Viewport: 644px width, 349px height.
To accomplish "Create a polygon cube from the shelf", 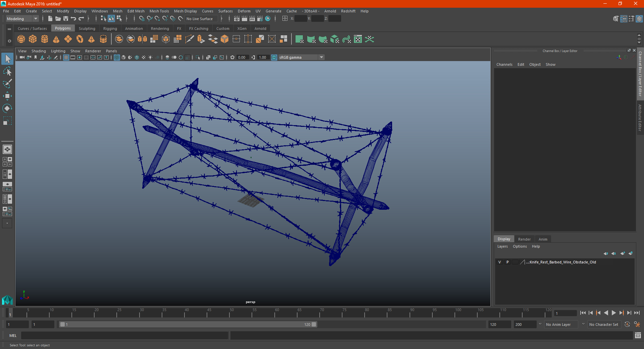I will [33, 39].
